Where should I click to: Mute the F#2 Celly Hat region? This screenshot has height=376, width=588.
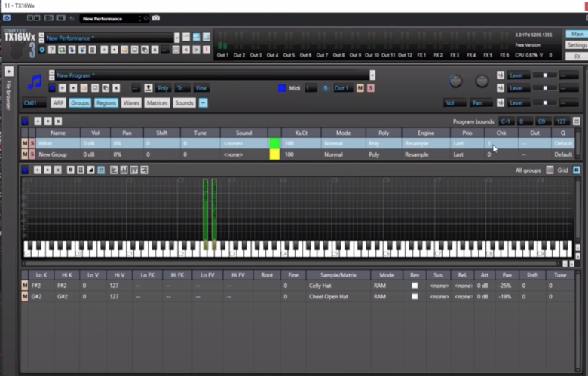tap(25, 286)
